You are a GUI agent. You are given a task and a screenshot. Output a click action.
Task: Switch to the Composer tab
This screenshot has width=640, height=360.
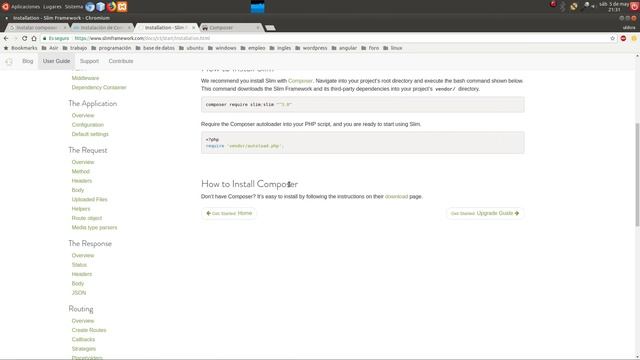(231, 28)
